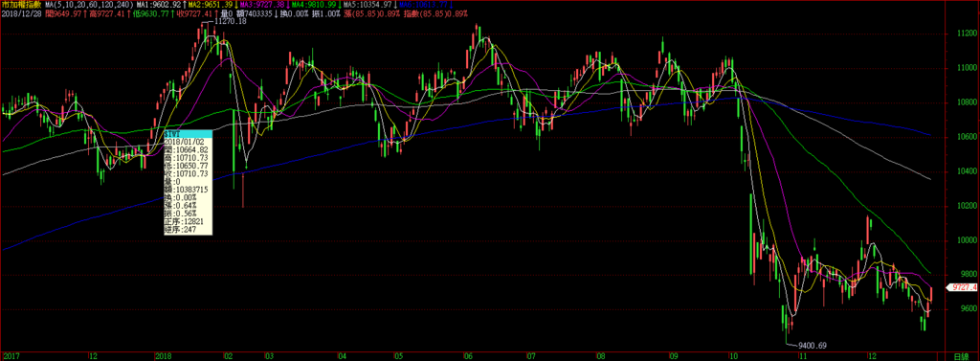Screen dimensions: 980x361
Task: Click the 11 month marker on time axis
Action: point(803,356)
